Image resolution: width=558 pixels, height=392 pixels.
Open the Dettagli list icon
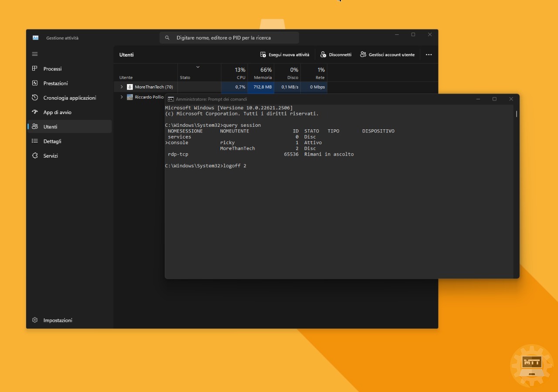(35, 141)
